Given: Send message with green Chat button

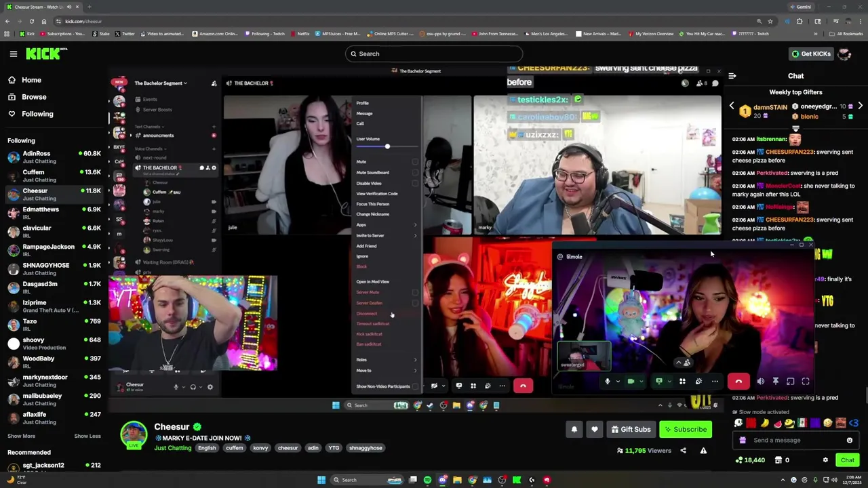Looking at the screenshot, I should point(848,460).
